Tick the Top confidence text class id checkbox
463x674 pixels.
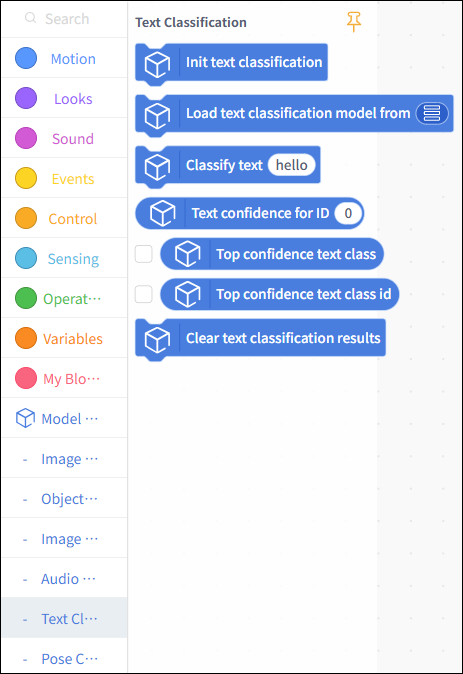pos(144,294)
